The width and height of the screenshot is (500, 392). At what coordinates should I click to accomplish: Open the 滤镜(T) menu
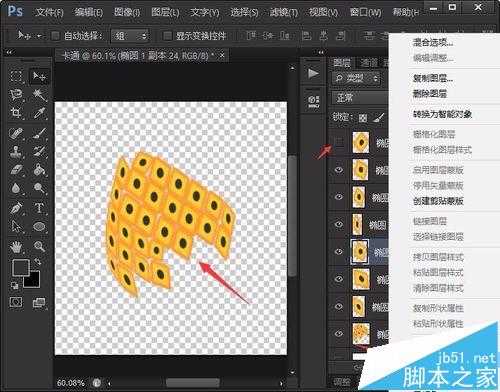point(284,13)
